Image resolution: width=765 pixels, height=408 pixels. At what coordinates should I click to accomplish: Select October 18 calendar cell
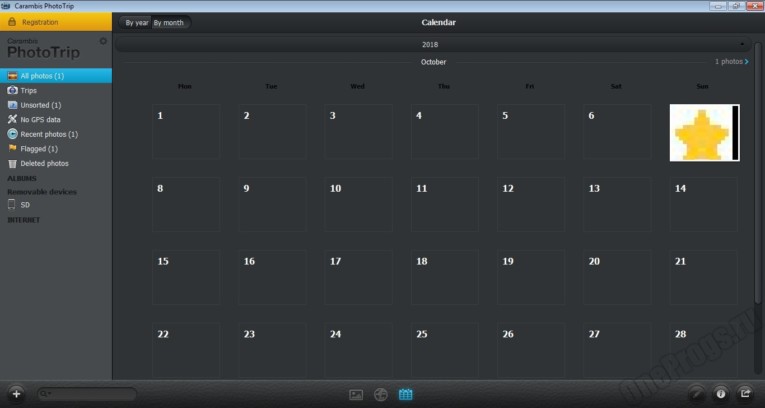click(x=444, y=277)
